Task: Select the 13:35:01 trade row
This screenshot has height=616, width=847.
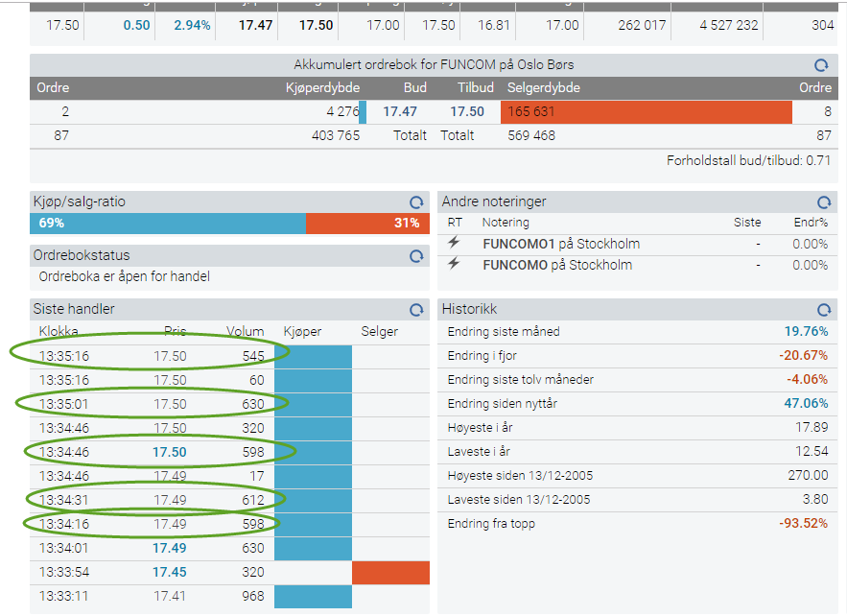Action: (229, 404)
